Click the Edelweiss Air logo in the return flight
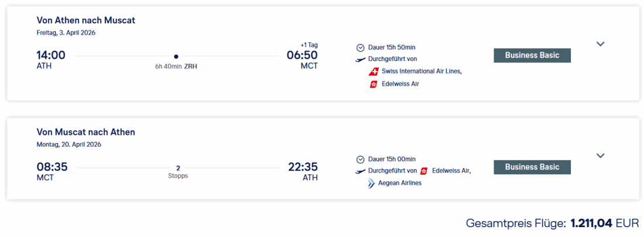This screenshot has height=237, width=644. point(424,171)
